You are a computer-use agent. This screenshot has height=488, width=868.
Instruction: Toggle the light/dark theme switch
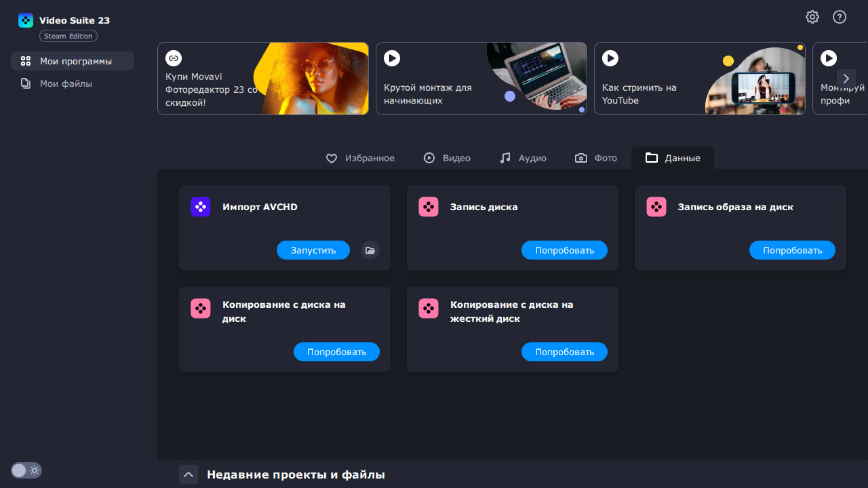[26, 470]
